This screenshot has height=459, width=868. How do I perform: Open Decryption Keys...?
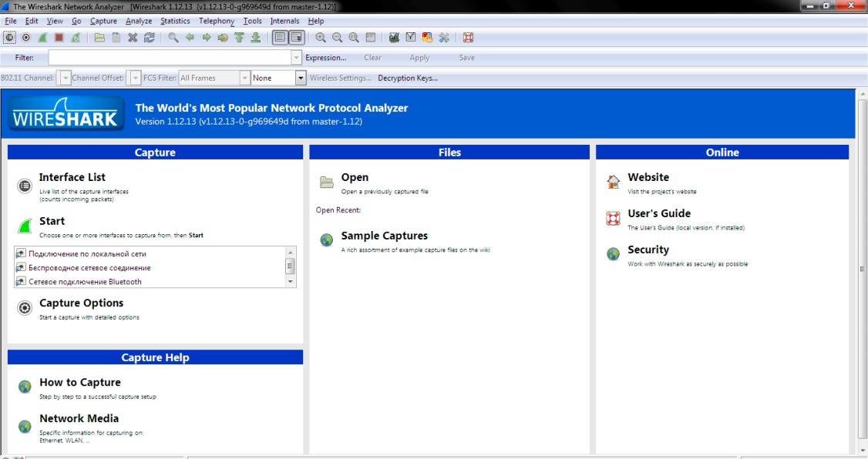click(x=408, y=78)
